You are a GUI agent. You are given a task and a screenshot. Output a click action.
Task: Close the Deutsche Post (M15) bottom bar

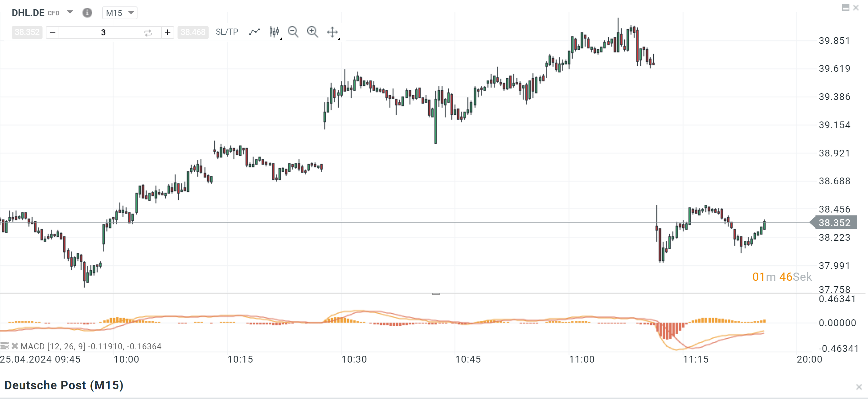(859, 387)
